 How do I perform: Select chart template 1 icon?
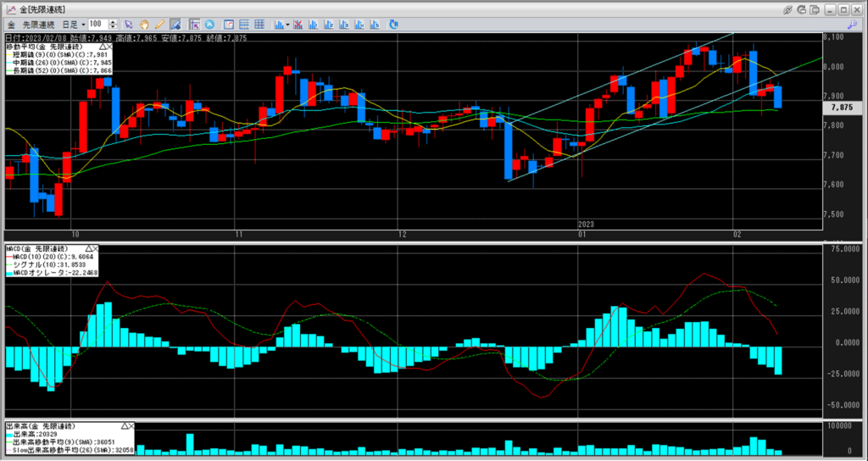314,25
